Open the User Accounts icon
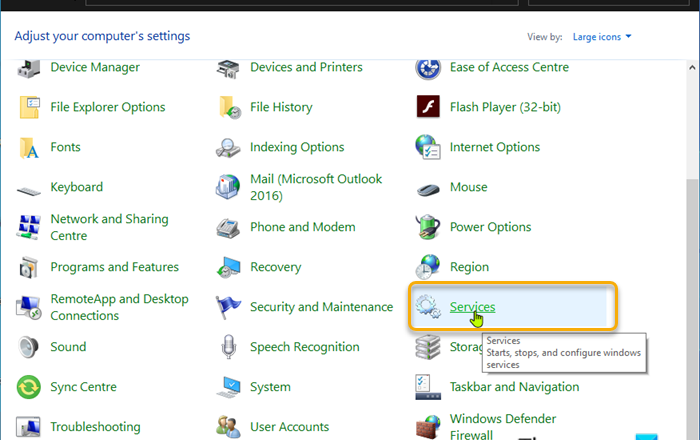Viewport: 700px width, 440px height. 228,427
